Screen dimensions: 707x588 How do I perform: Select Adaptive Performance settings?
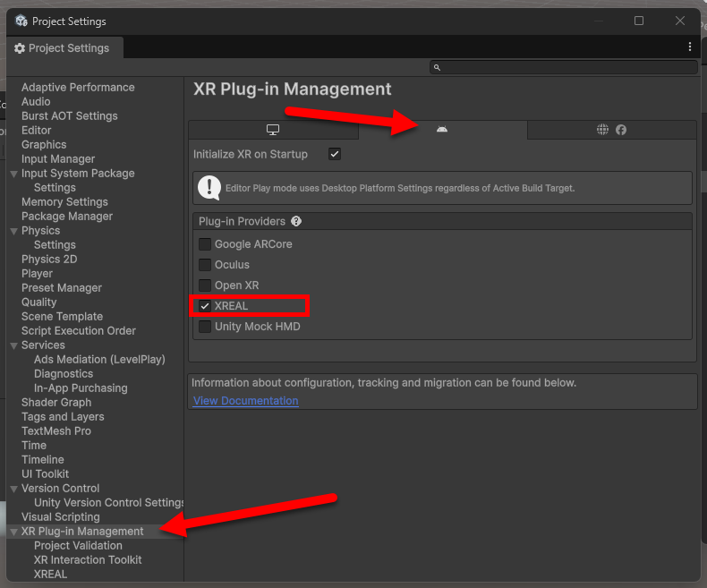point(78,88)
